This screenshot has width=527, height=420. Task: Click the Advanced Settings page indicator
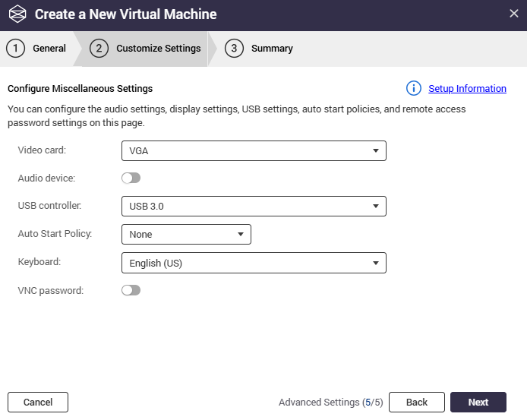(330, 402)
